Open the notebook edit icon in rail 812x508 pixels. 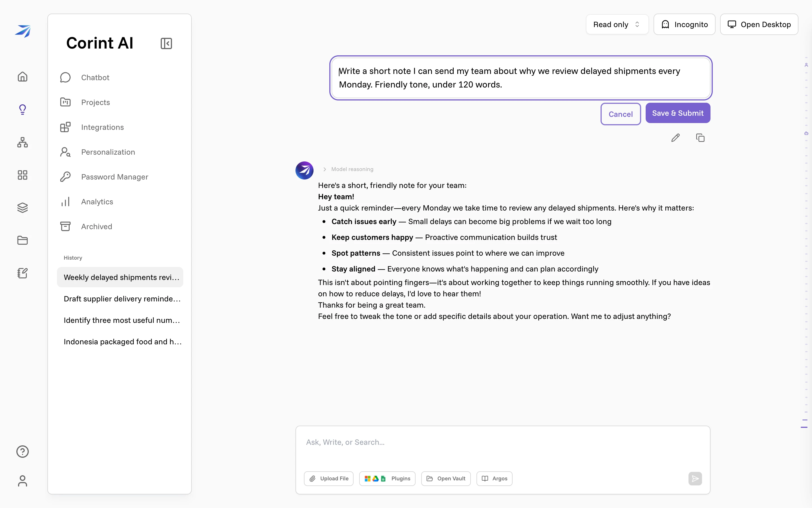[23, 273]
